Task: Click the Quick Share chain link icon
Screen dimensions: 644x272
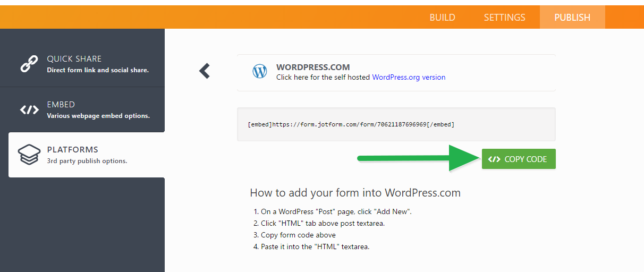Action: (x=29, y=64)
